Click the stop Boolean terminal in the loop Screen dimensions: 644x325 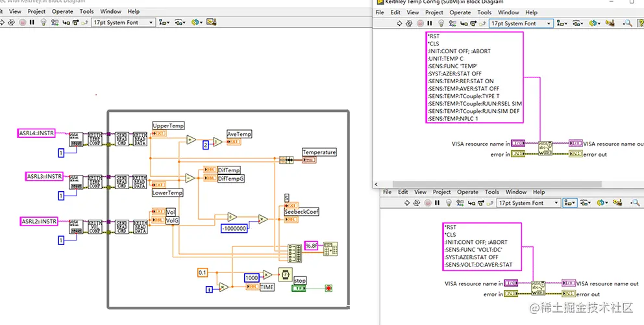point(300,289)
